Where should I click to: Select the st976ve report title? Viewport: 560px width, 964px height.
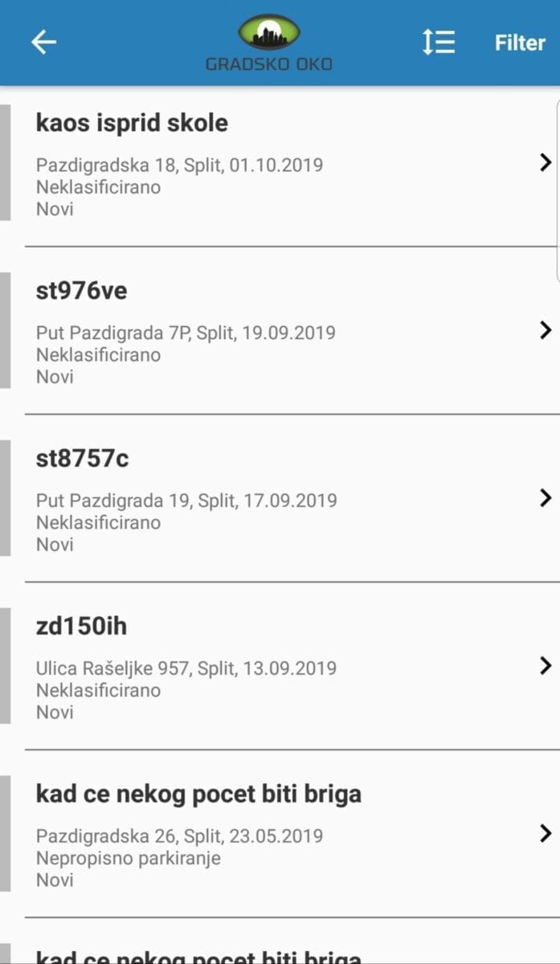click(81, 291)
